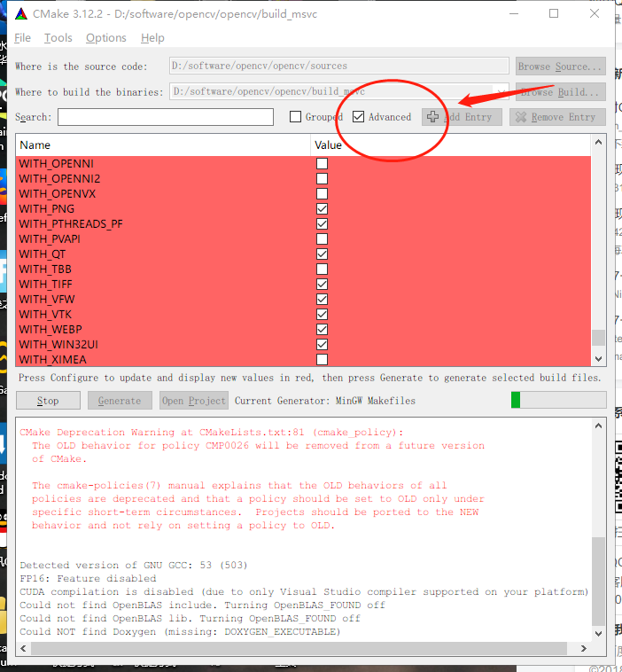Click the configure progress bar

click(x=558, y=401)
